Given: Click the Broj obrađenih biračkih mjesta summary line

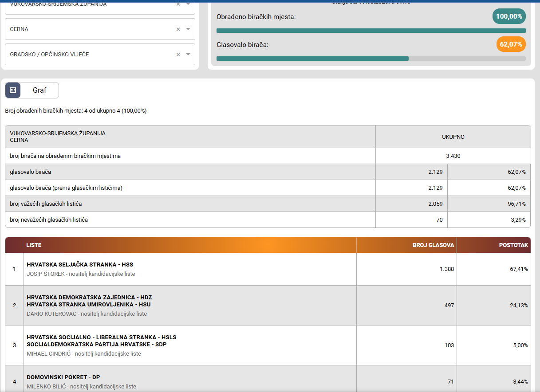Looking at the screenshot, I should pyautogui.click(x=76, y=111).
